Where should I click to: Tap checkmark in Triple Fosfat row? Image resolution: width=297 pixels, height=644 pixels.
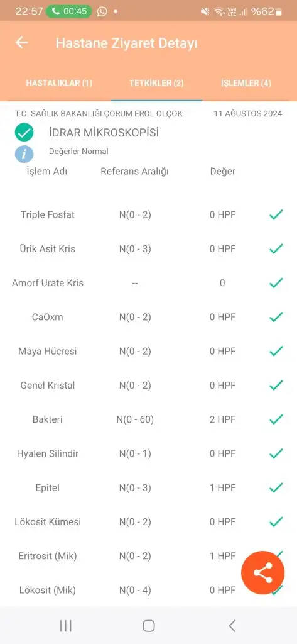point(276,214)
